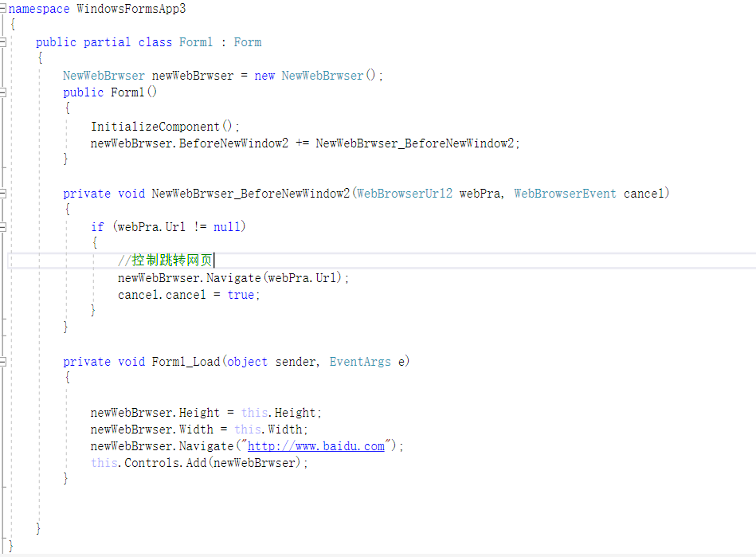Click 'WebBrowserUrl2' parameter type
Image resolution: width=756 pixels, height=557 pixels.
pos(405,194)
